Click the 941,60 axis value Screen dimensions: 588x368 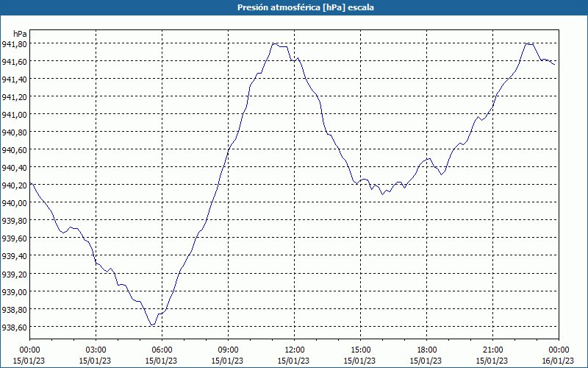pos(14,62)
